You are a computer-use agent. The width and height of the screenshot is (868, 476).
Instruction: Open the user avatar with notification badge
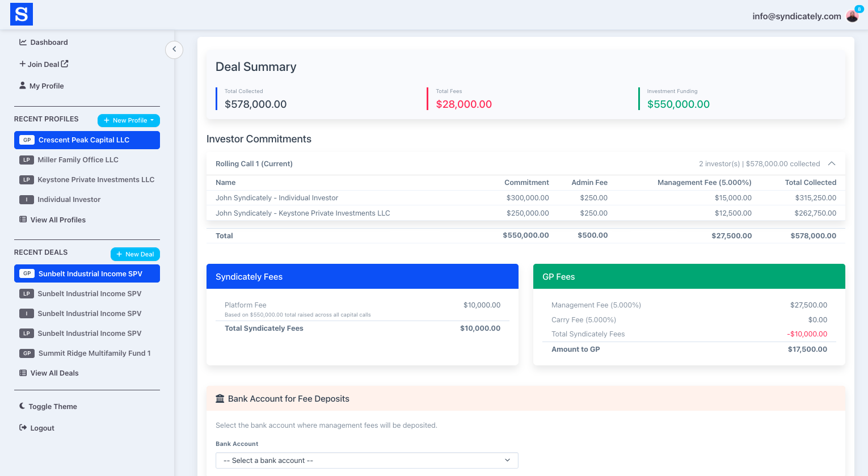click(x=852, y=16)
